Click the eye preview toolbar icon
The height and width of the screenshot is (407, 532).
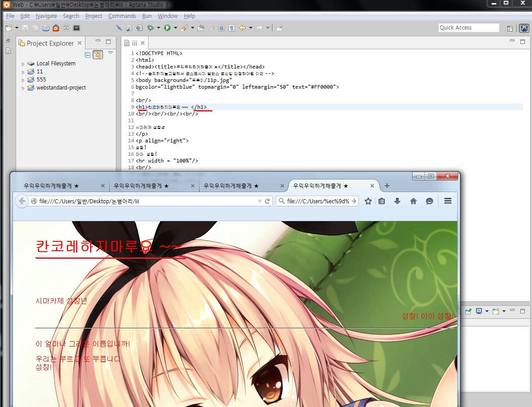coord(66,28)
